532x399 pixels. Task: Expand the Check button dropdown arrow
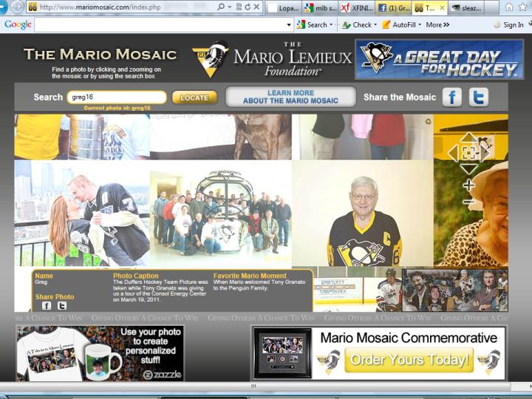375,25
